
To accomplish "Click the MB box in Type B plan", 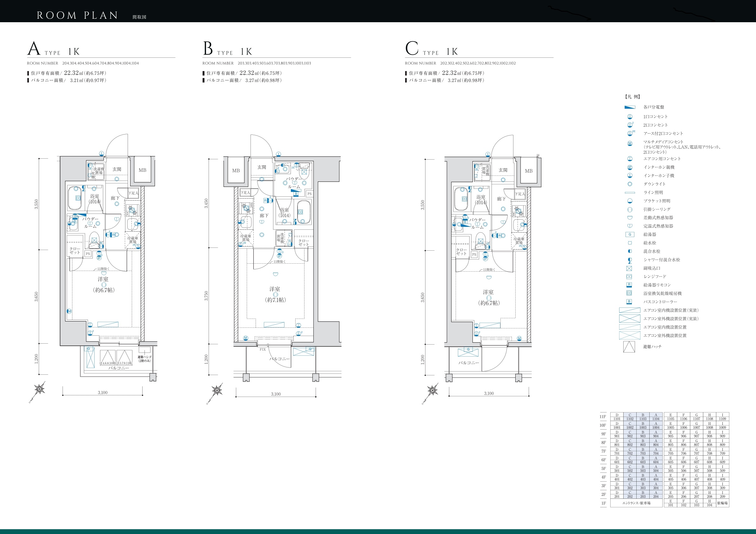I will point(236,170).
